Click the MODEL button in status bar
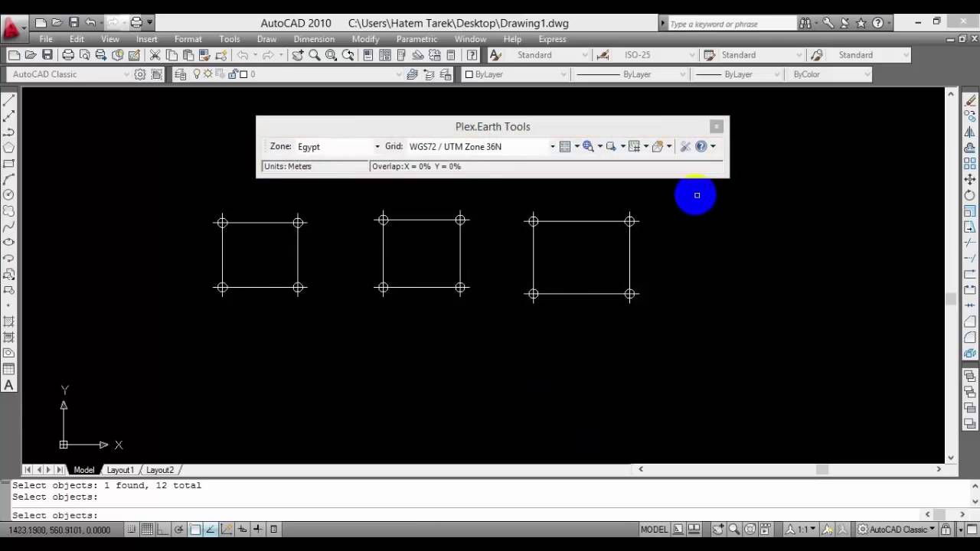 (x=654, y=530)
